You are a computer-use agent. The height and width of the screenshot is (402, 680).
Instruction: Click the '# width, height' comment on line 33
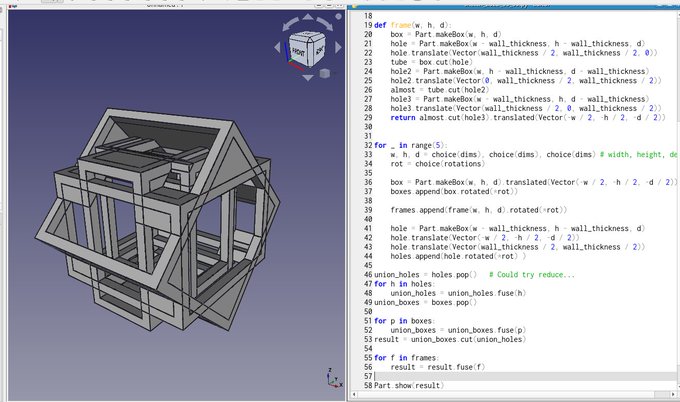click(x=637, y=154)
